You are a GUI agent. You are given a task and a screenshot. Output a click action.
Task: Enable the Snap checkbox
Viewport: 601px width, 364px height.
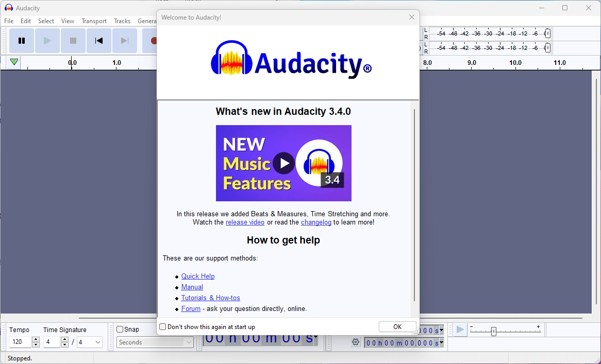pyautogui.click(x=120, y=330)
